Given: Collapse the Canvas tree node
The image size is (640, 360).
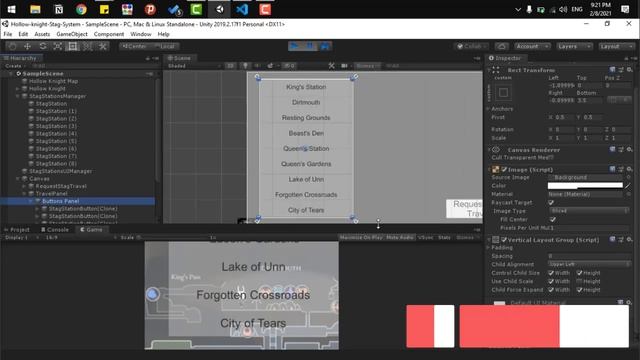Looking at the screenshot, I should tap(18, 179).
